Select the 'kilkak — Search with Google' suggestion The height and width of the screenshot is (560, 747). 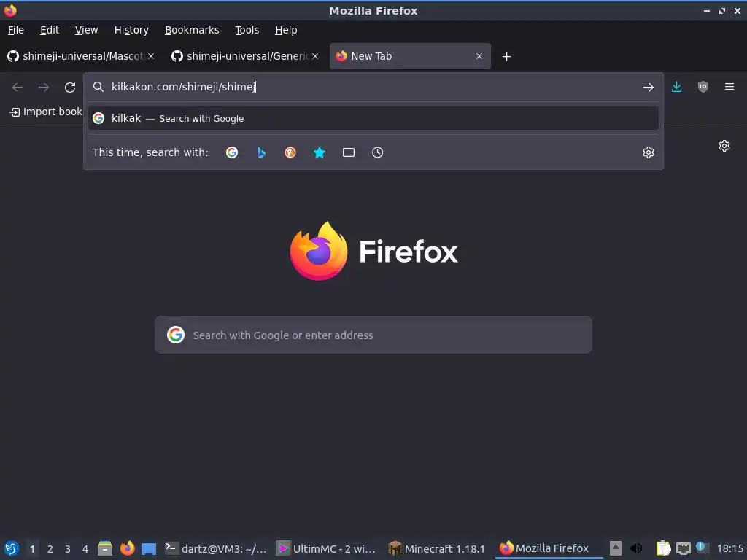373,118
